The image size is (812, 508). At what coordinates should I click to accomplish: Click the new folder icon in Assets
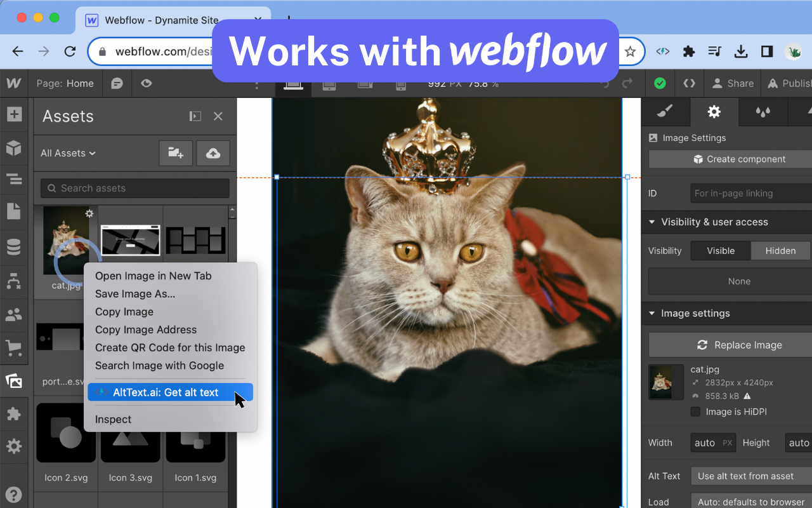[176, 153]
